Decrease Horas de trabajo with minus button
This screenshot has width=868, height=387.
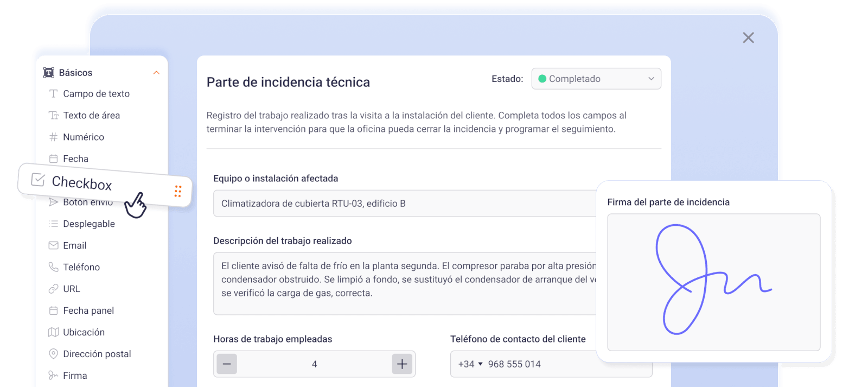[x=227, y=364]
